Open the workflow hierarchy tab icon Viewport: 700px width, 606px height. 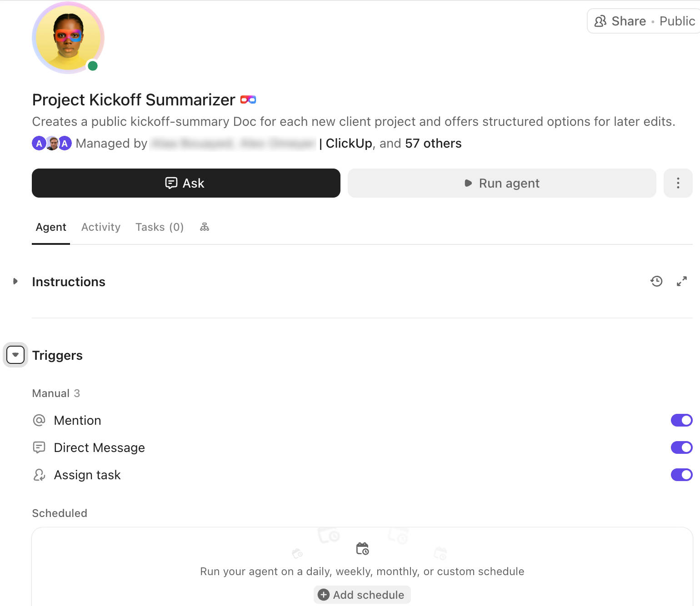(x=204, y=227)
